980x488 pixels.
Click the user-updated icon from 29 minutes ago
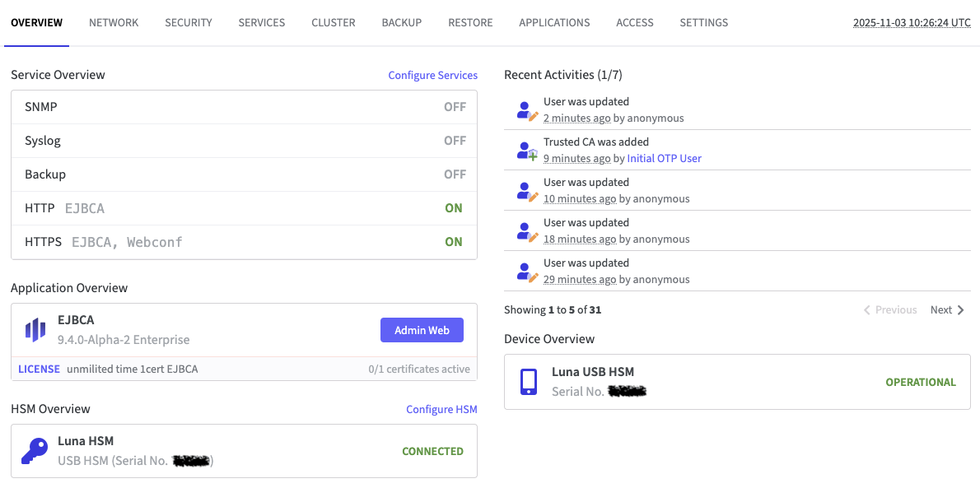click(x=526, y=272)
